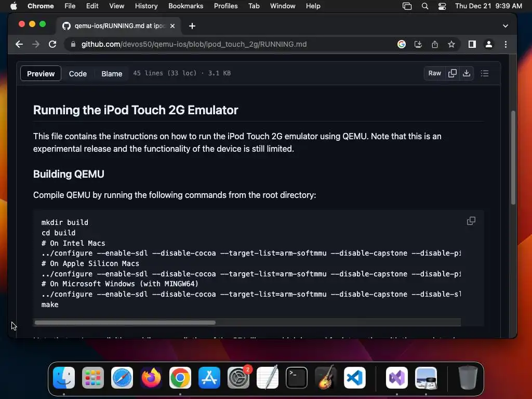Go back to the previous page
Viewport: 532px width, 399px height.
[x=19, y=45]
